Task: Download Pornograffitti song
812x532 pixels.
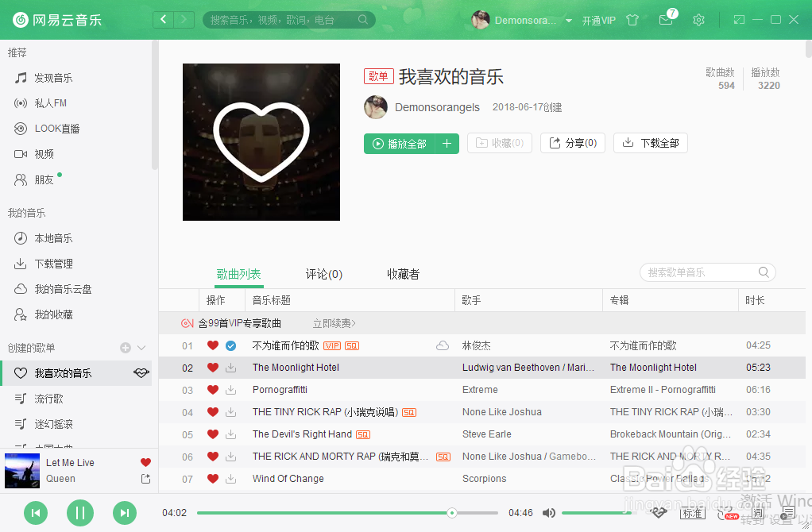Action: [x=231, y=390]
